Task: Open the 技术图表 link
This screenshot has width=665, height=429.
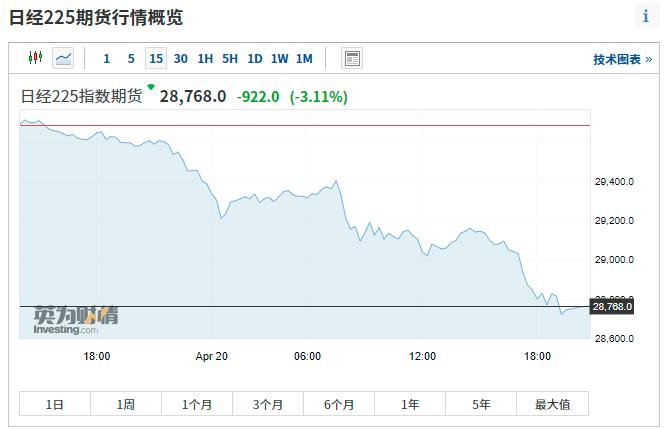Action: click(622, 60)
